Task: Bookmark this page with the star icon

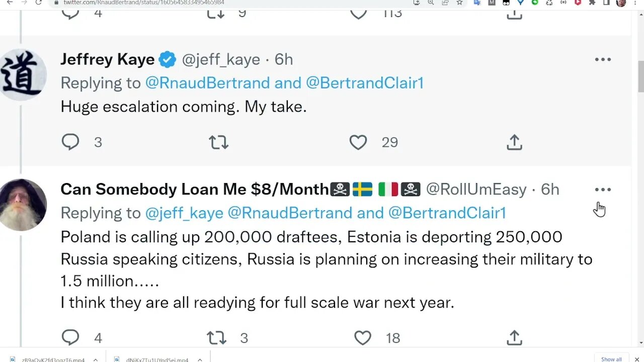Action: click(459, 3)
